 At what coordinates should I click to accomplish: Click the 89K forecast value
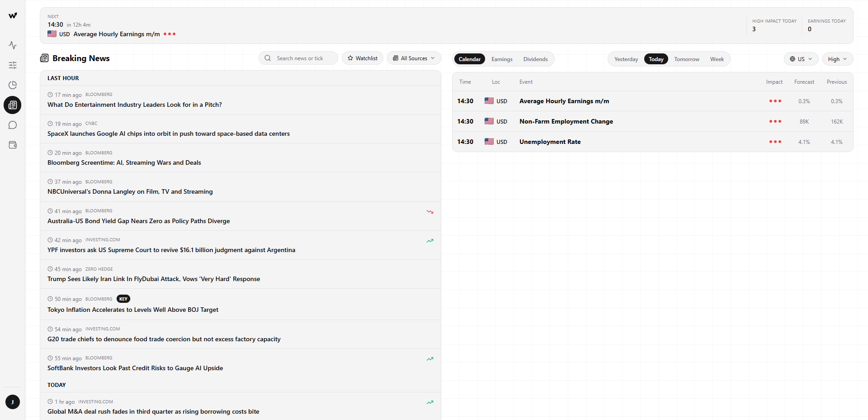(x=804, y=121)
